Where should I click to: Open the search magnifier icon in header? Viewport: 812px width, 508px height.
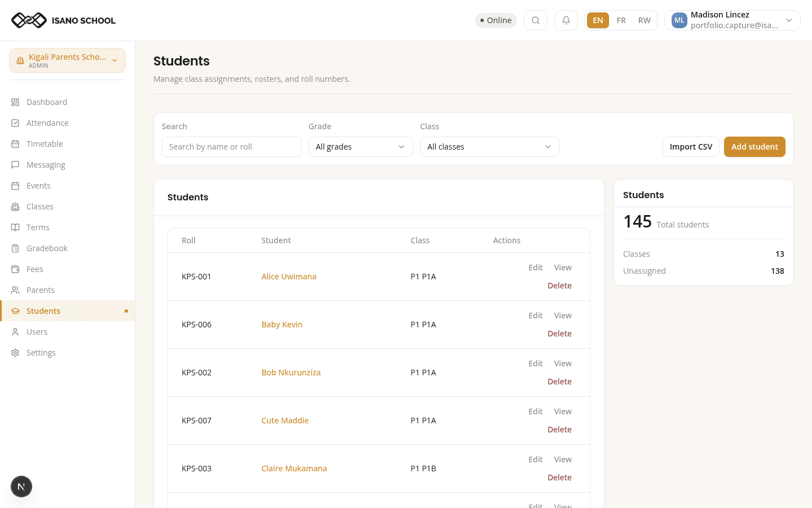click(x=536, y=20)
